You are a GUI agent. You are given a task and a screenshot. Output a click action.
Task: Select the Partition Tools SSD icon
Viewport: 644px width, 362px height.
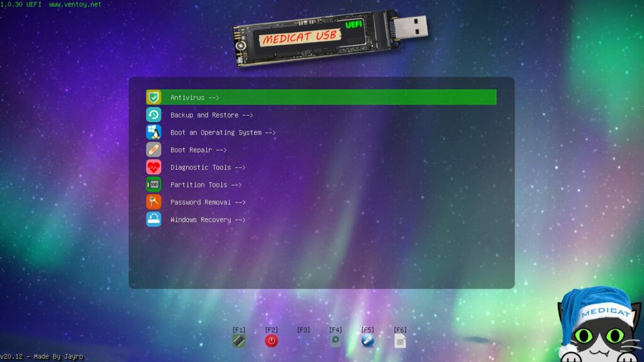153,184
